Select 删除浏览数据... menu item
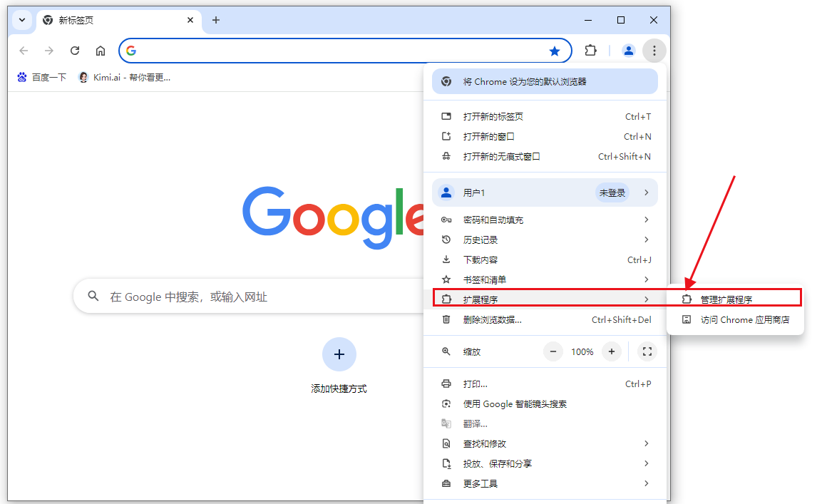 click(x=545, y=319)
